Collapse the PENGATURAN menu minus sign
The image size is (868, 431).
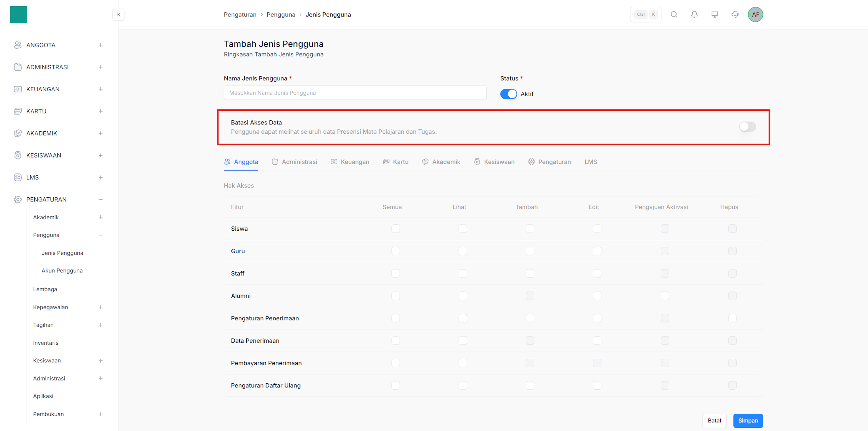100,199
